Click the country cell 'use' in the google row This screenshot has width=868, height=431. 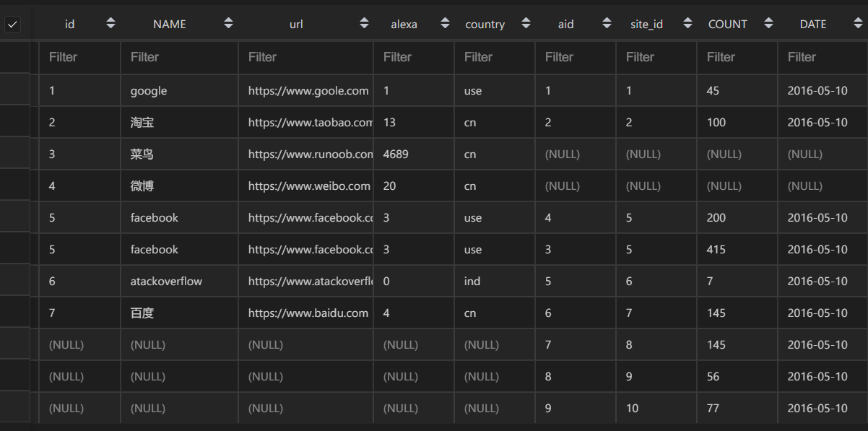495,91
